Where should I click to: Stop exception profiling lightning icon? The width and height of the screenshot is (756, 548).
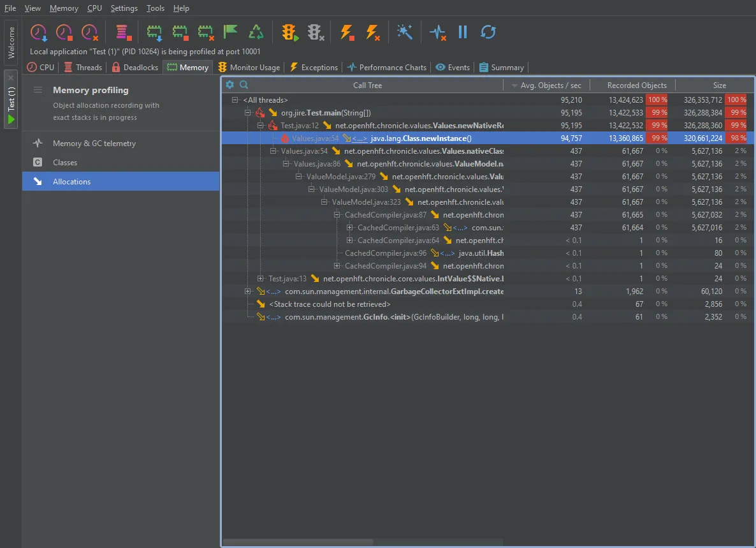click(347, 33)
